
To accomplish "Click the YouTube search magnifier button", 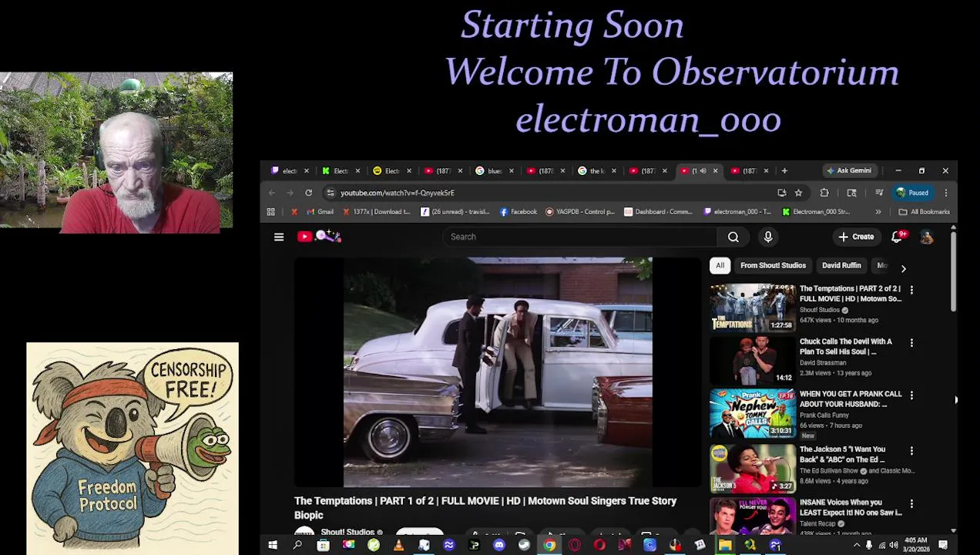I will click(733, 237).
